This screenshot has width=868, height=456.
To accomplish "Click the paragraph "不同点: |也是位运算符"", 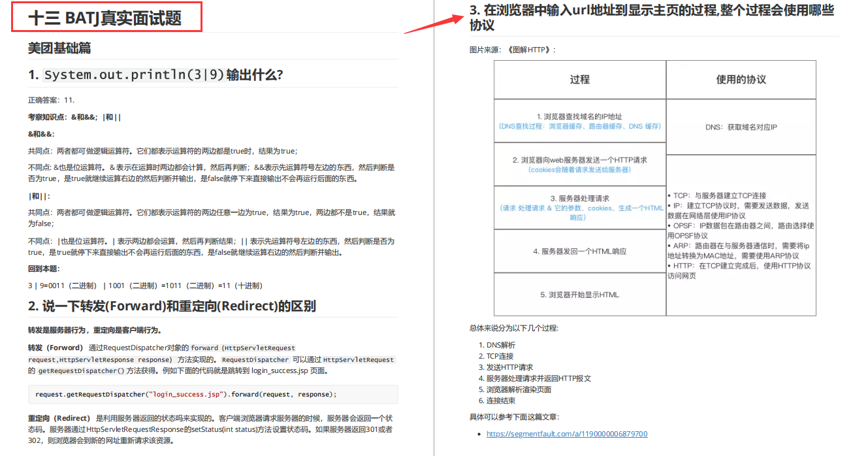I will 212,246.
